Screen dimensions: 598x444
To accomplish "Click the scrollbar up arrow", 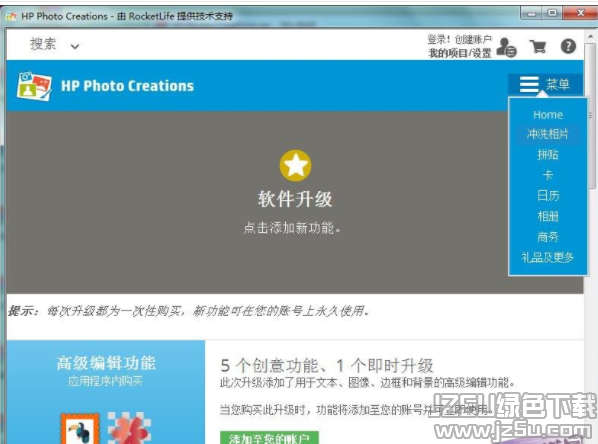I will pyautogui.click(x=591, y=36).
